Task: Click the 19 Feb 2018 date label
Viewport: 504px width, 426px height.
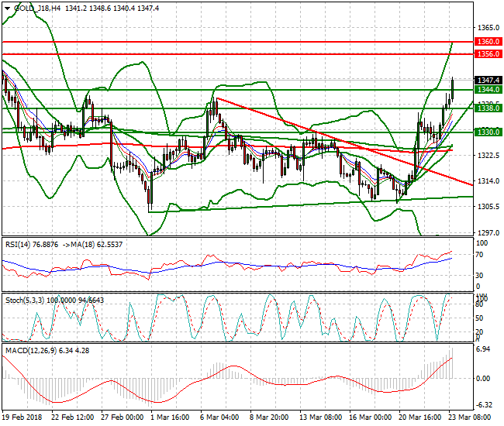Action: click(x=22, y=417)
